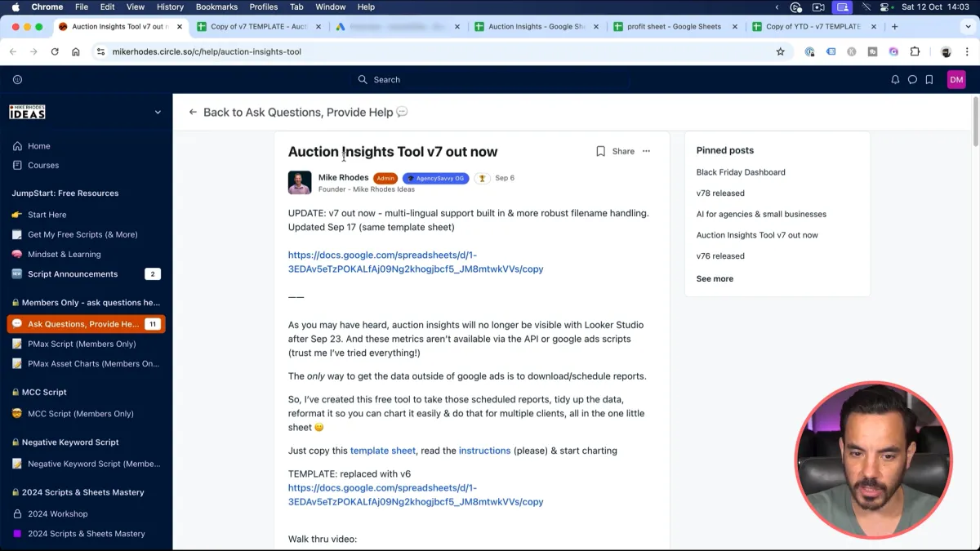Screen dimensions: 980x551
Task: Click the fb extension icon
Action: (x=872, y=51)
